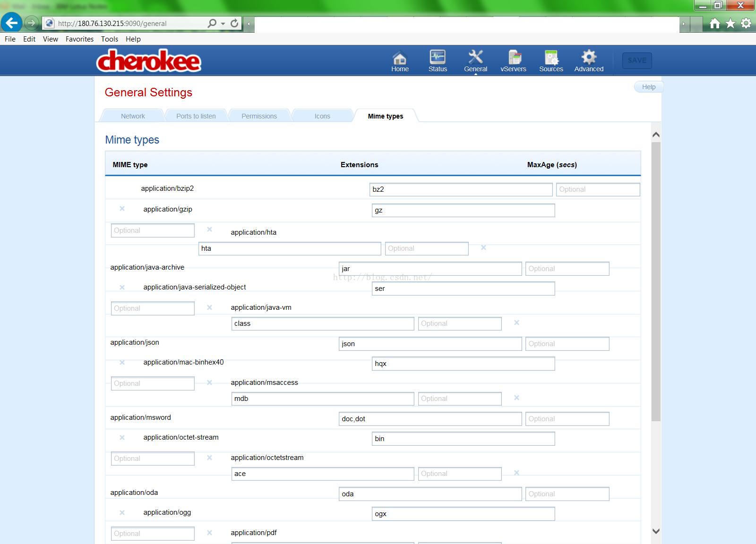
Task: Open the Help button in settings
Action: 649,87
